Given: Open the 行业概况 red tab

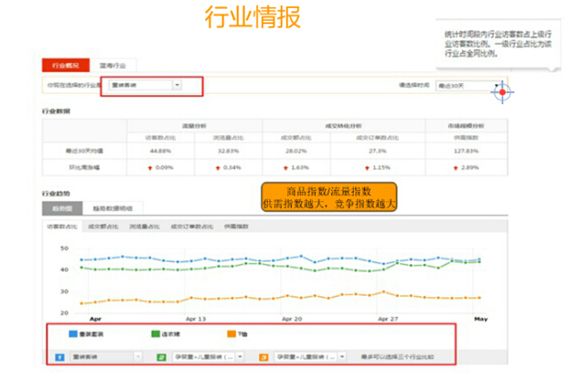Looking at the screenshot, I should click(x=66, y=65).
